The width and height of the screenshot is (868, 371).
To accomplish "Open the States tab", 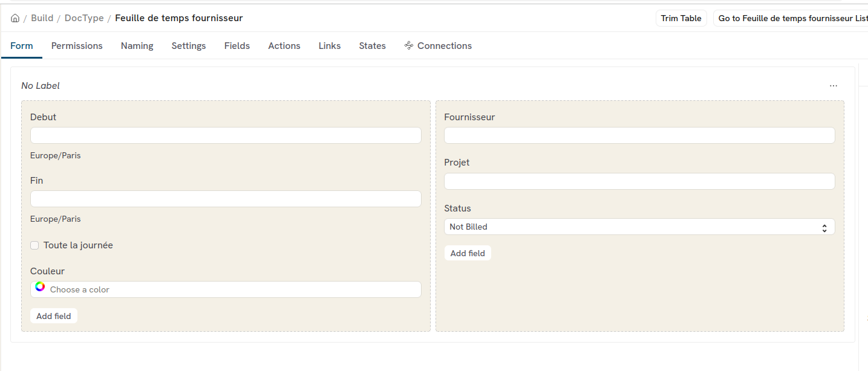I will tap(372, 46).
